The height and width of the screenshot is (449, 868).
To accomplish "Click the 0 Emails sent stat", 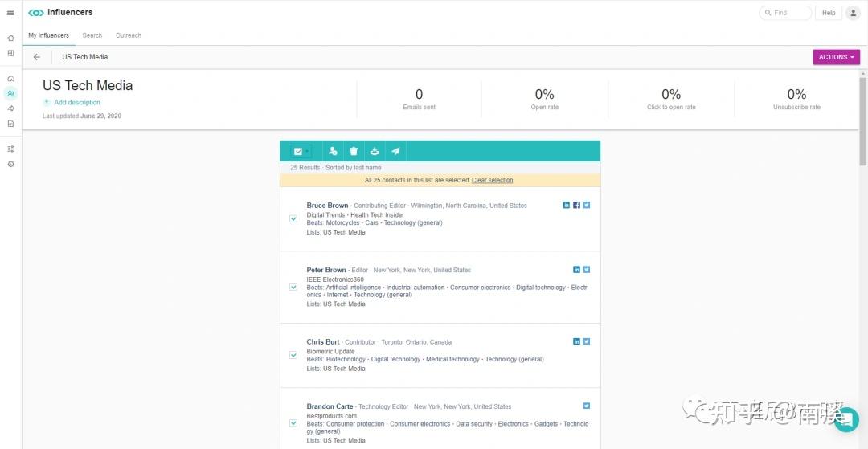I will [419, 99].
